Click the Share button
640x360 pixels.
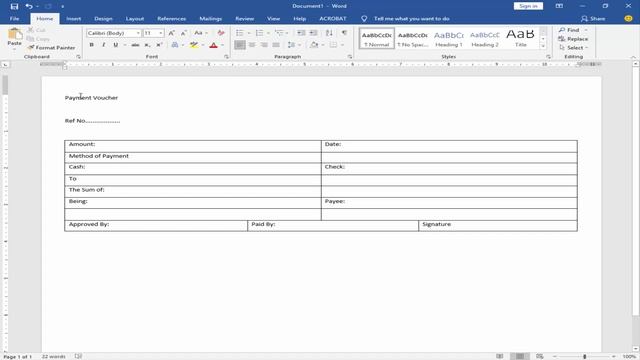pyautogui.click(x=593, y=18)
